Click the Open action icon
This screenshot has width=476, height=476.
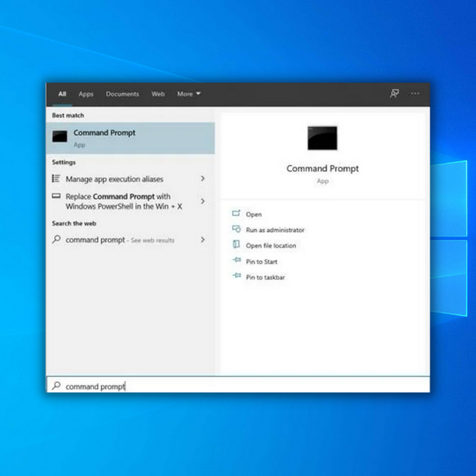236,214
